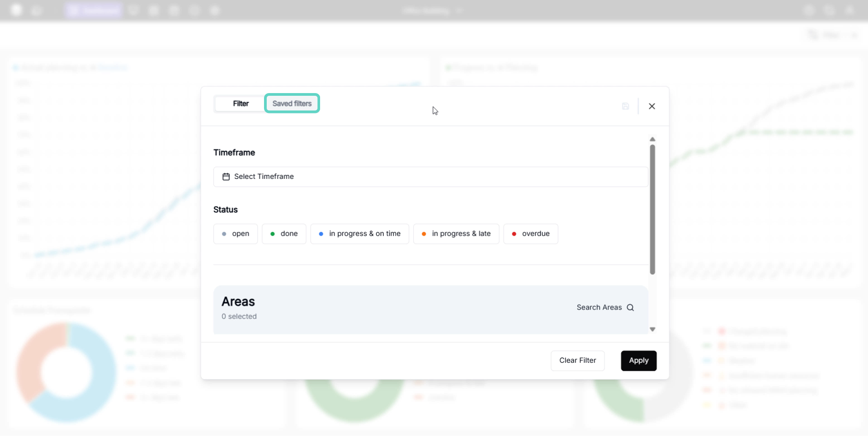Click the black Apply button

[x=638, y=361]
